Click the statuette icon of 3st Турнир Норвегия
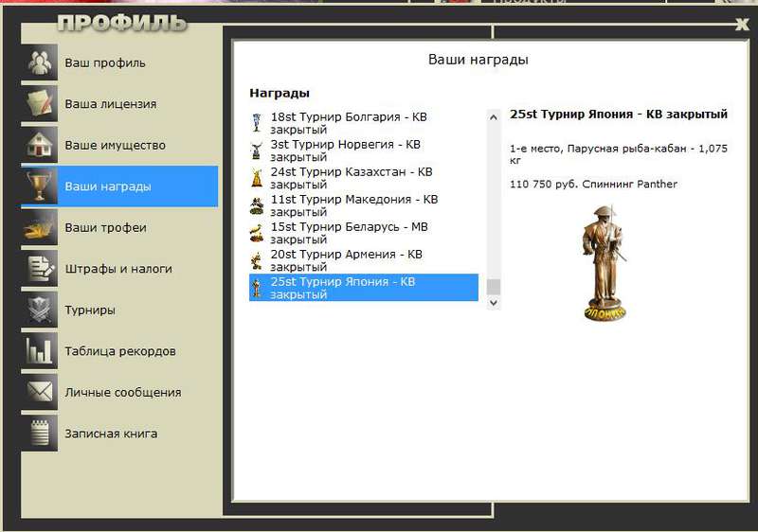Viewport: 758px width, 532px height. tap(257, 151)
